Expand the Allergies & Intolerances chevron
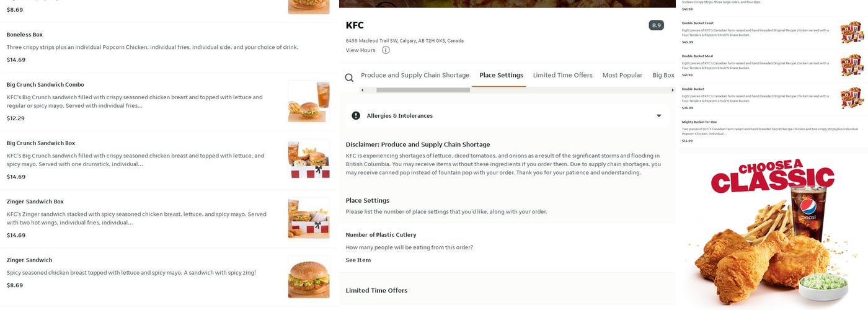The height and width of the screenshot is (310, 868). (658, 116)
